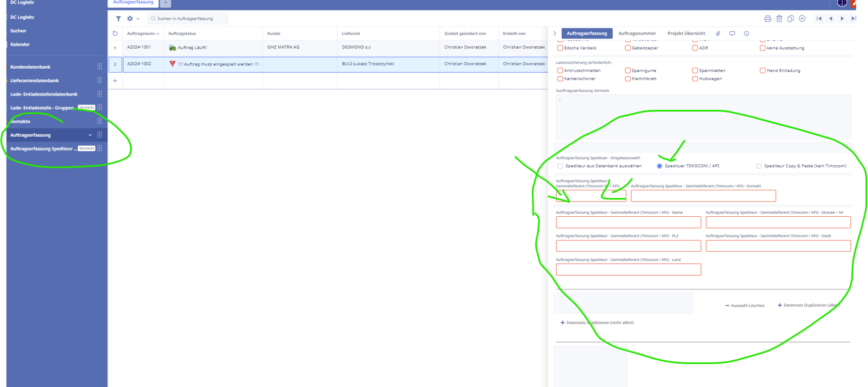
Task: Open the gear settings icon beside the filter
Action: tap(130, 19)
